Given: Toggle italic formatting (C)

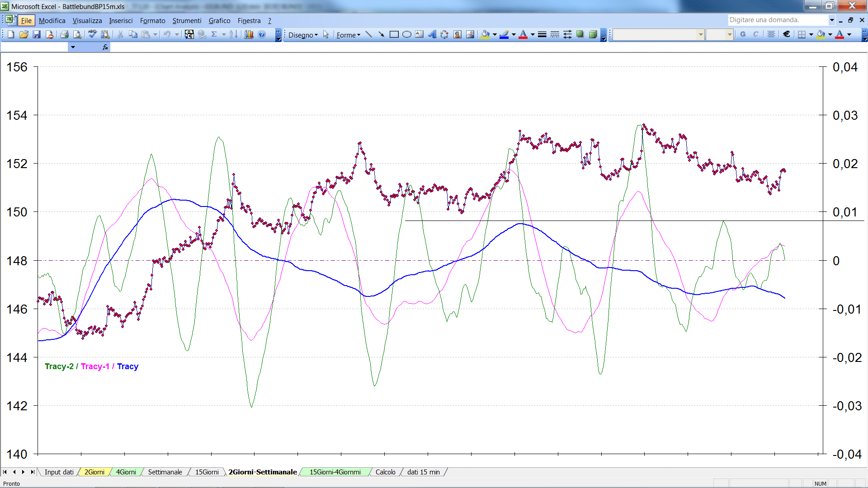Looking at the screenshot, I should pyautogui.click(x=755, y=34).
